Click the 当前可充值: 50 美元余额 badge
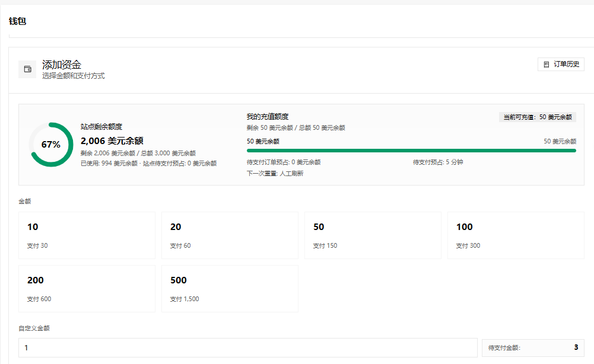This screenshot has height=364, width=594. (538, 117)
